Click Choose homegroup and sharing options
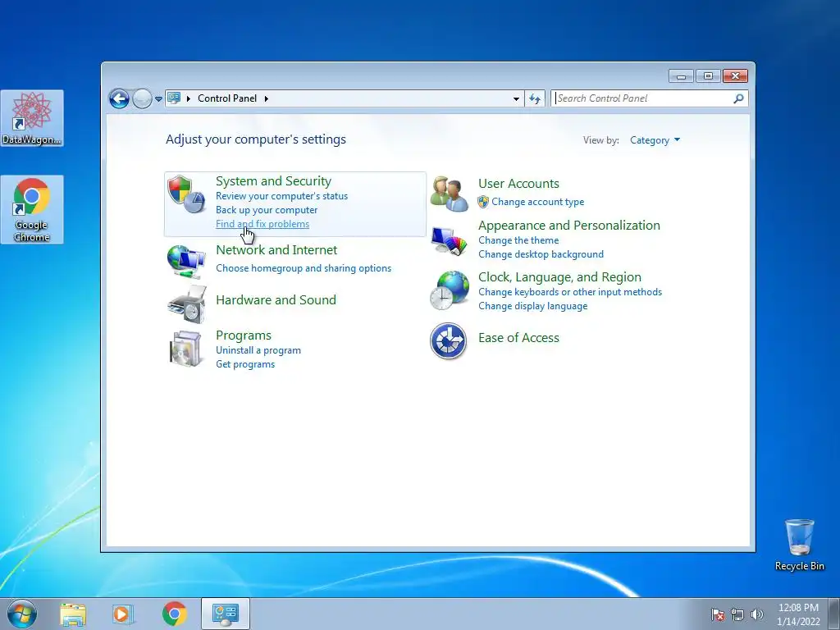 point(304,268)
